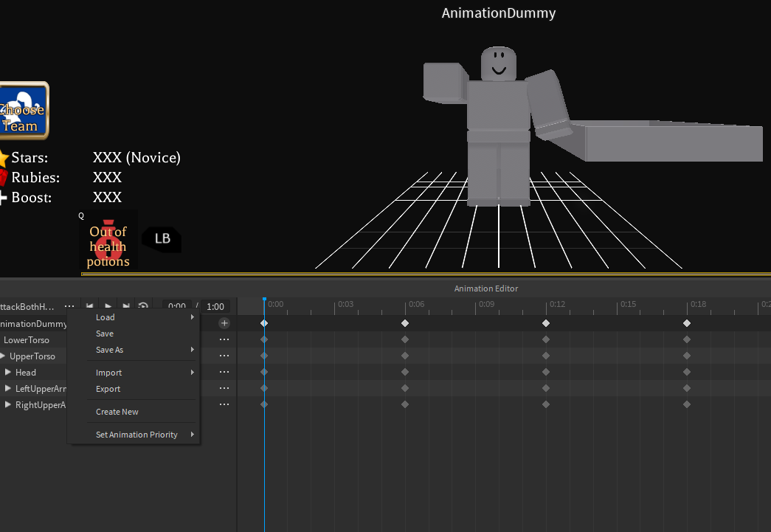The width and height of the screenshot is (771, 532).
Task: Open the Load submenu
Action: (x=134, y=317)
